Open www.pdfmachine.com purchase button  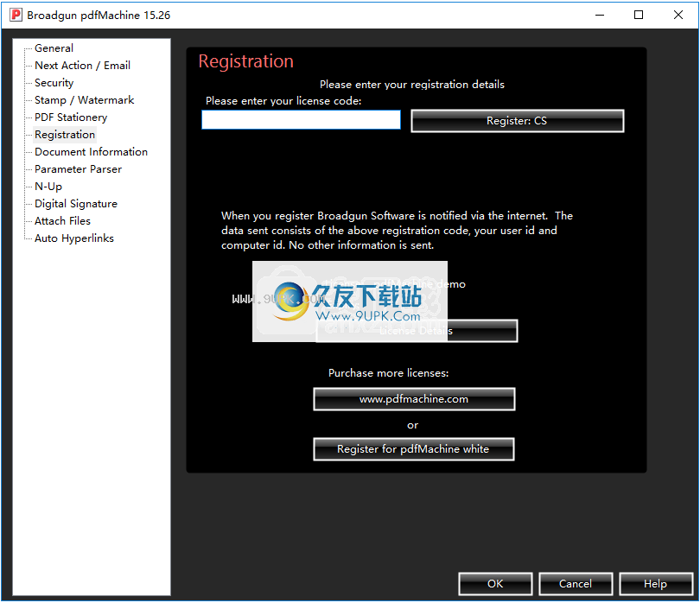(x=414, y=399)
